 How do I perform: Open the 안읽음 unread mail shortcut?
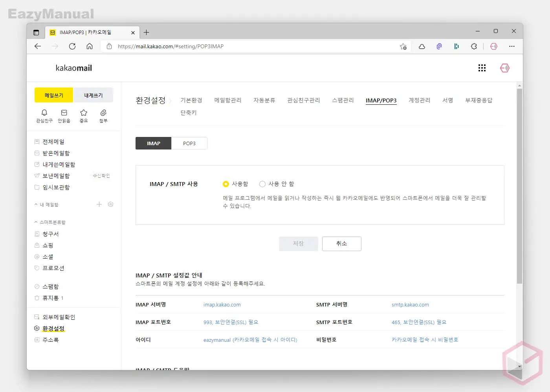[x=64, y=116]
